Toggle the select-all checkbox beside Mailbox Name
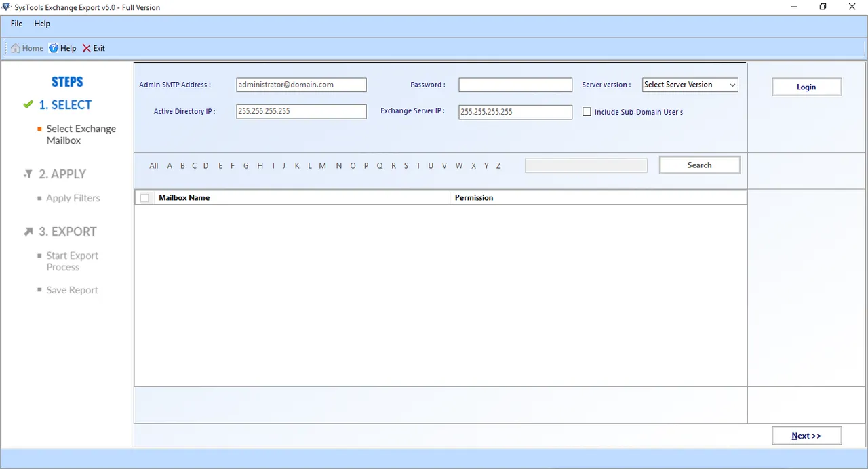The image size is (868, 469). 144,198
